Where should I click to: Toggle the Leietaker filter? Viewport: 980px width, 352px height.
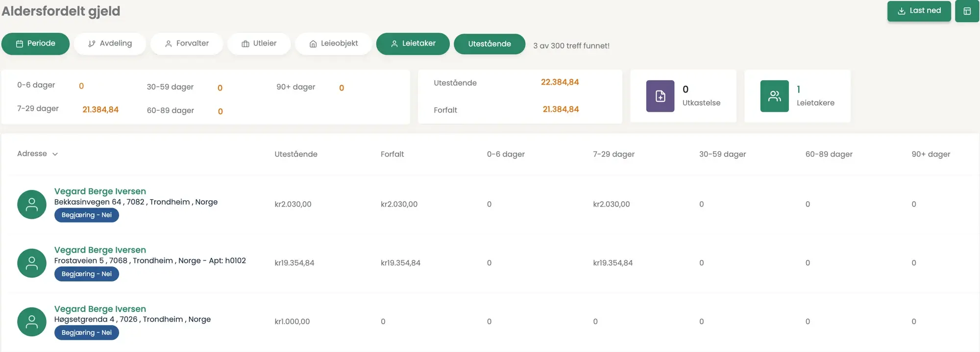[x=413, y=44]
